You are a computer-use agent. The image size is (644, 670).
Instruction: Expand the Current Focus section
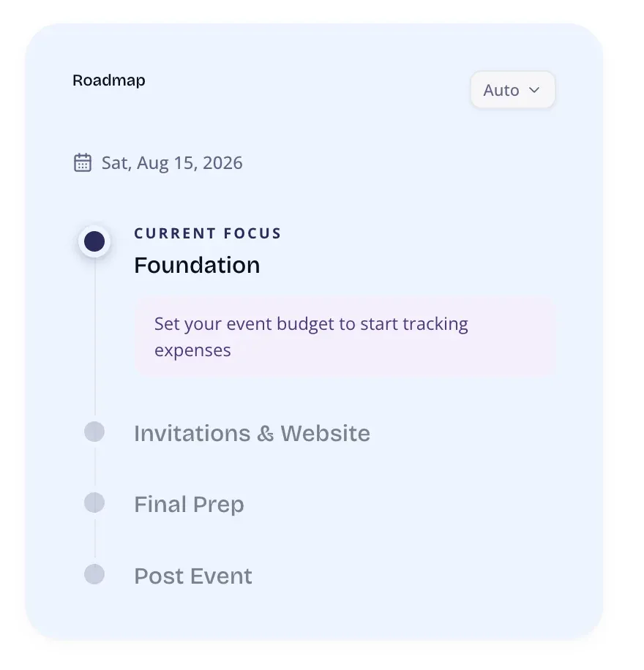click(x=207, y=233)
